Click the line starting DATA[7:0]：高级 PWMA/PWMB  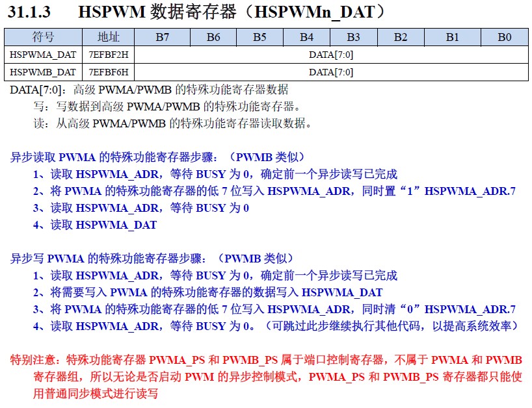tap(150, 90)
